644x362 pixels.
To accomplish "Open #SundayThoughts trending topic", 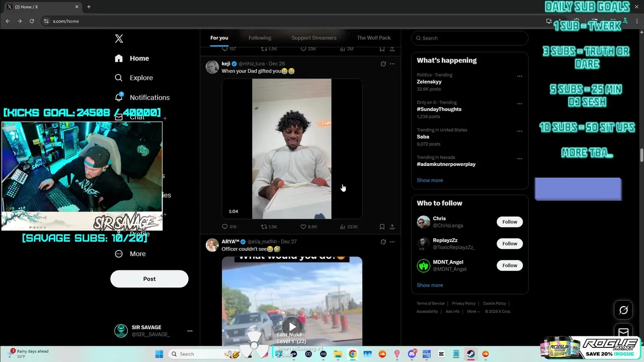I will click(x=439, y=109).
